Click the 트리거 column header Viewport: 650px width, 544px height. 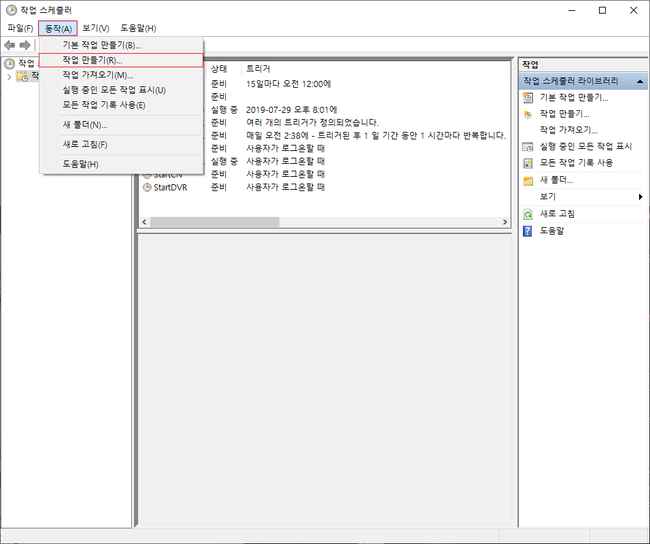(x=258, y=68)
